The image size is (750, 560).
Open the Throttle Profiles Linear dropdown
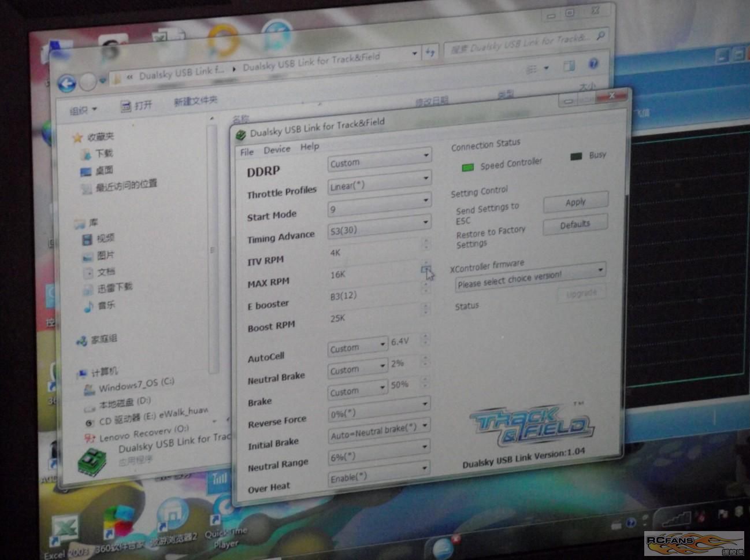(x=380, y=183)
